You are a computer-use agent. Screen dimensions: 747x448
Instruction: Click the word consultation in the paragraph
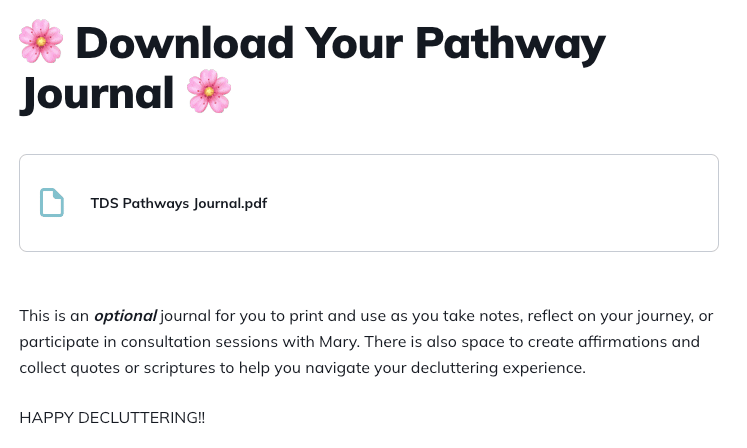(x=165, y=342)
